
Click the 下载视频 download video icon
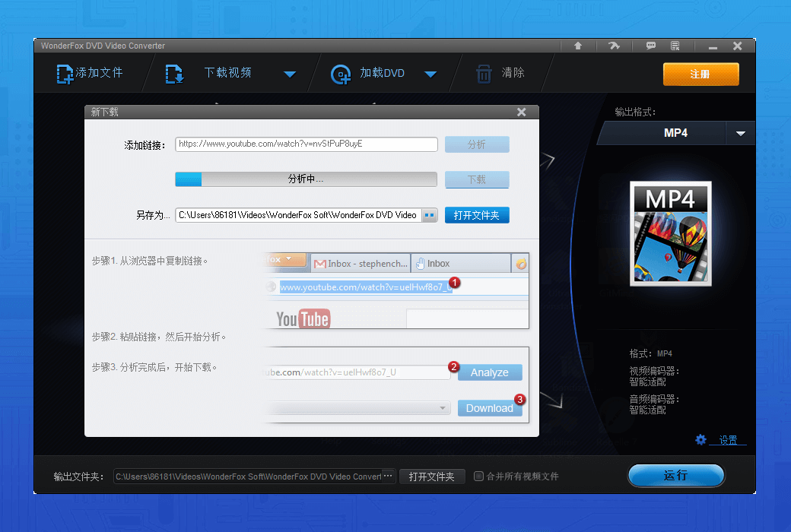pos(174,73)
